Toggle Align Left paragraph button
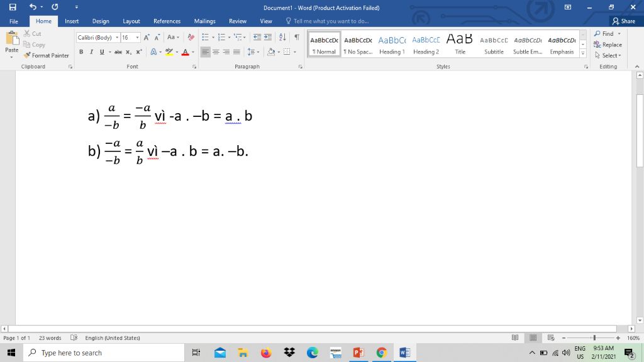 pos(206,52)
